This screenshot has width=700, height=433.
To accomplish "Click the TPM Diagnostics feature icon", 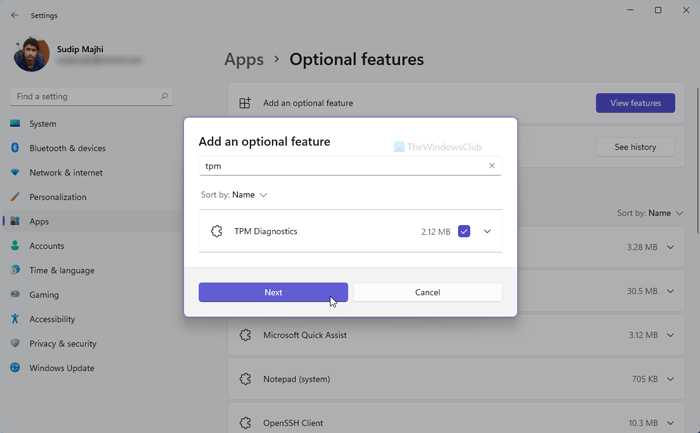I will pos(217,231).
